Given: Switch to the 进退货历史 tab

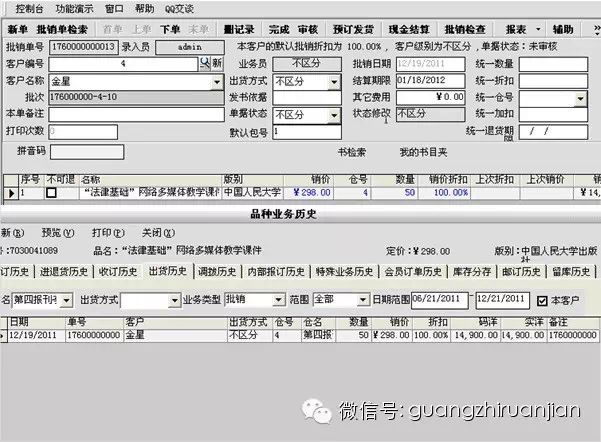Looking at the screenshot, I should tap(64, 271).
